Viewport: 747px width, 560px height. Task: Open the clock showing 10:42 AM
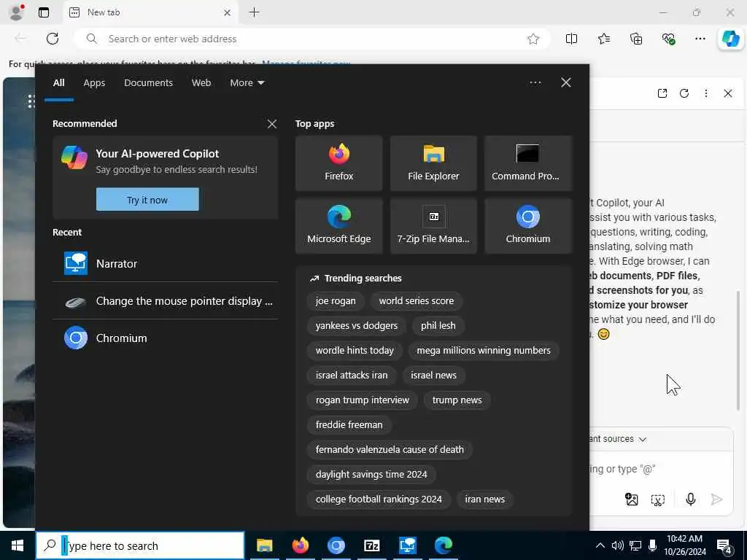pos(684,545)
